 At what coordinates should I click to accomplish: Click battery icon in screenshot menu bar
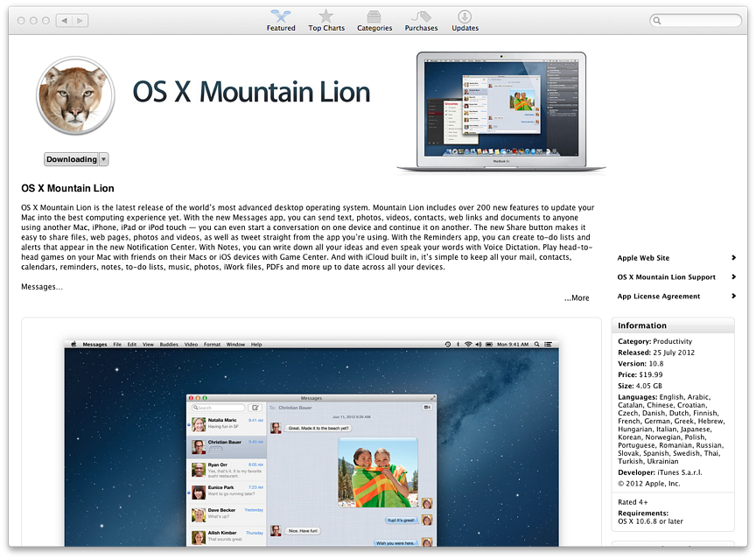tap(489, 344)
